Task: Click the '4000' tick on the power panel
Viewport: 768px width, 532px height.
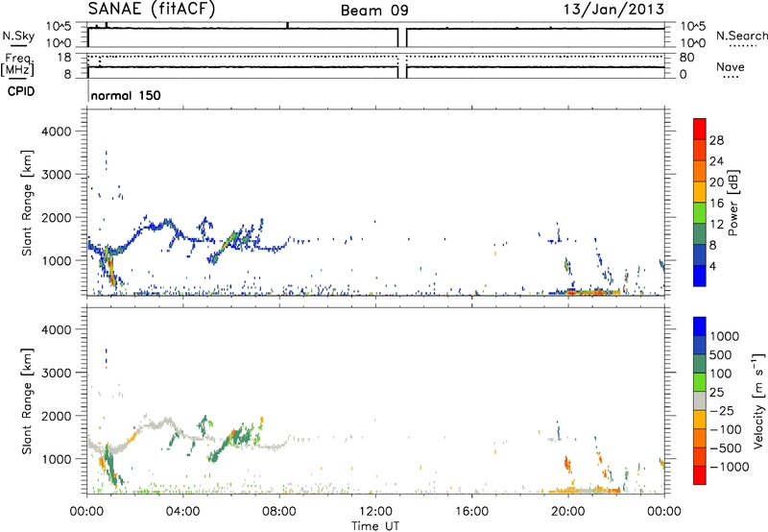Action: click(x=56, y=132)
